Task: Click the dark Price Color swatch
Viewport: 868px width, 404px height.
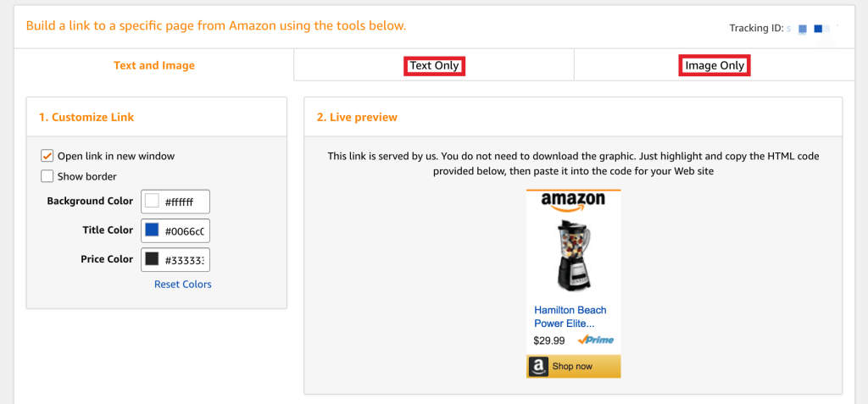Action: click(153, 259)
